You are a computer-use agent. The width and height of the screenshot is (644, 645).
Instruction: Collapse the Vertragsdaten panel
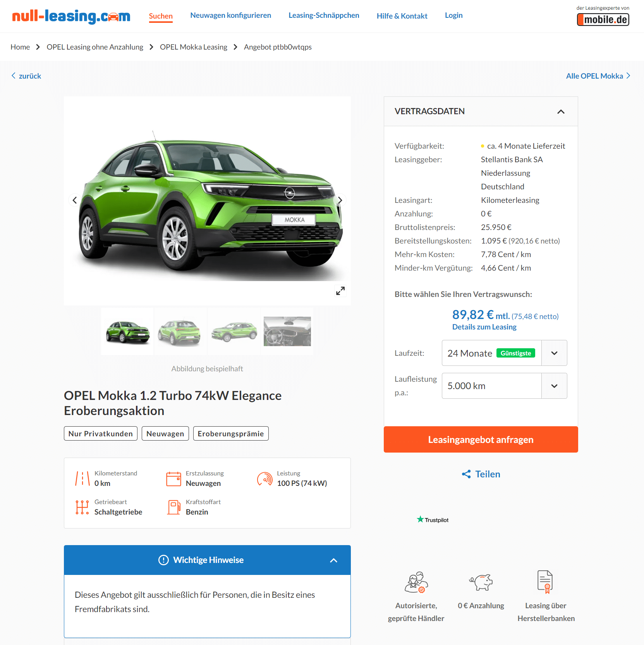pos(561,112)
